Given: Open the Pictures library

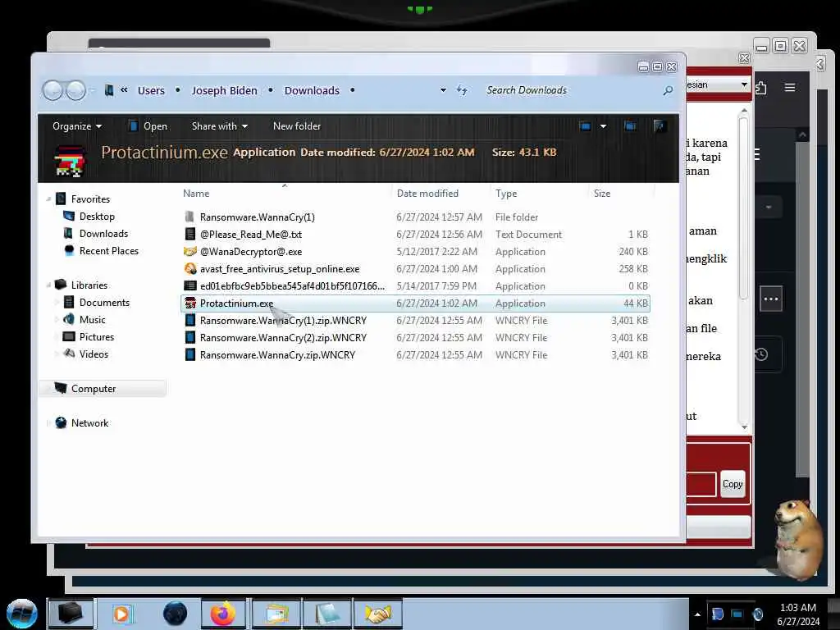Looking at the screenshot, I should [x=97, y=336].
